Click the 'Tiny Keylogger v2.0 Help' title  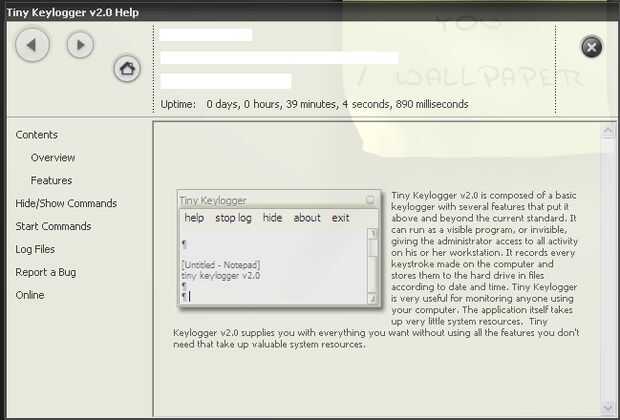pos(73,12)
